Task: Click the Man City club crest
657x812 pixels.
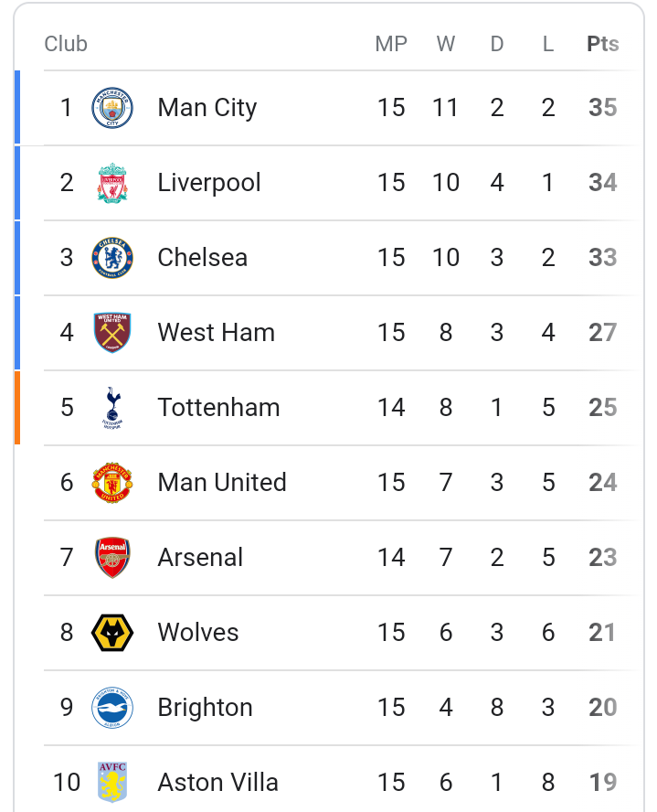Action: [112, 108]
